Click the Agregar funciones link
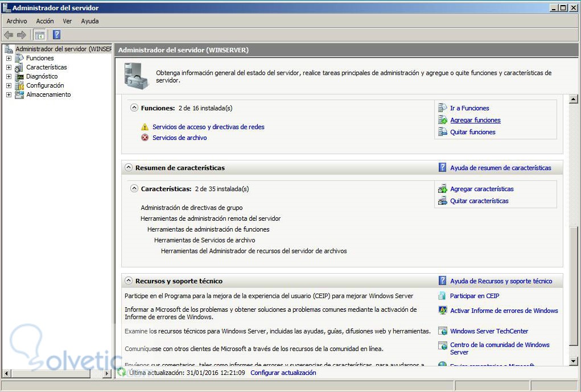Screen dimensions: 581x392 [475, 120]
